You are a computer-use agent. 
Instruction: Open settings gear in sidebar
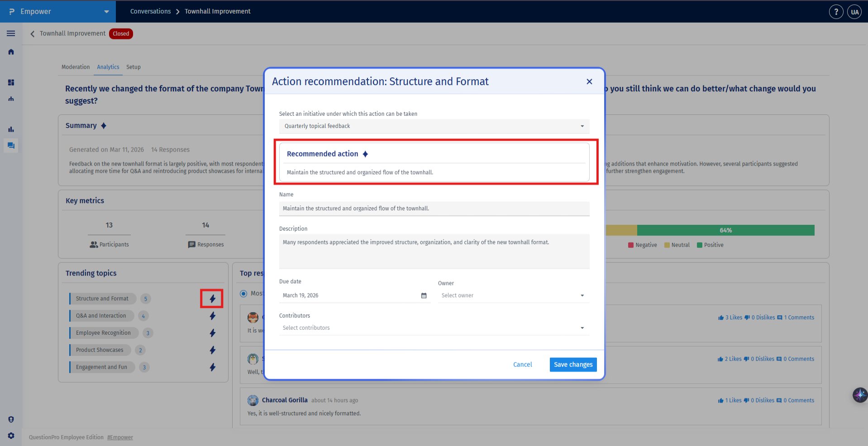click(x=11, y=436)
